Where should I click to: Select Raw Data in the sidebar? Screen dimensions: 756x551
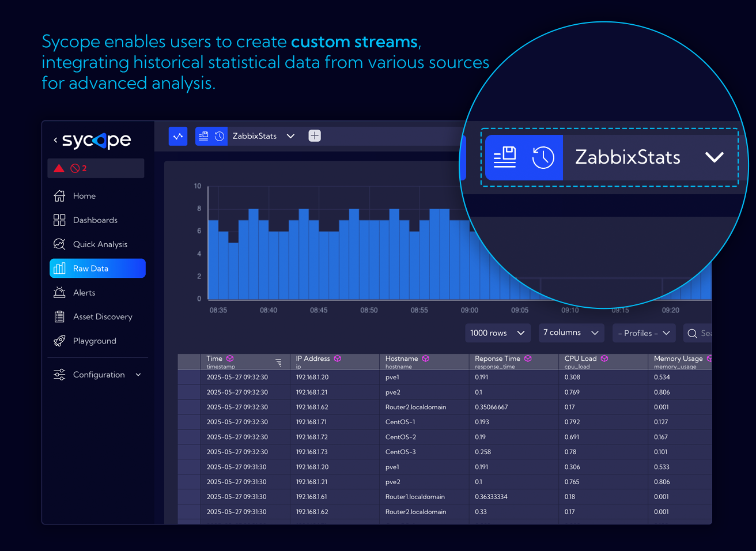click(97, 269)
